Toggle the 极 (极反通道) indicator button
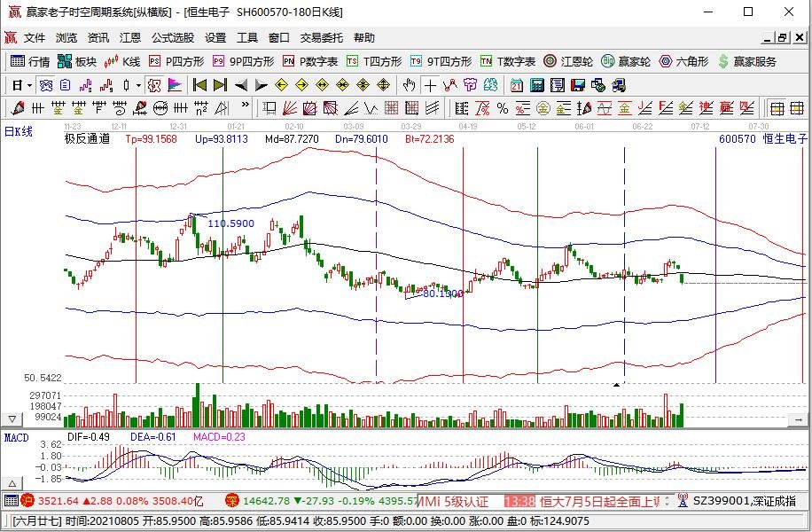 (x=154, y=85)
